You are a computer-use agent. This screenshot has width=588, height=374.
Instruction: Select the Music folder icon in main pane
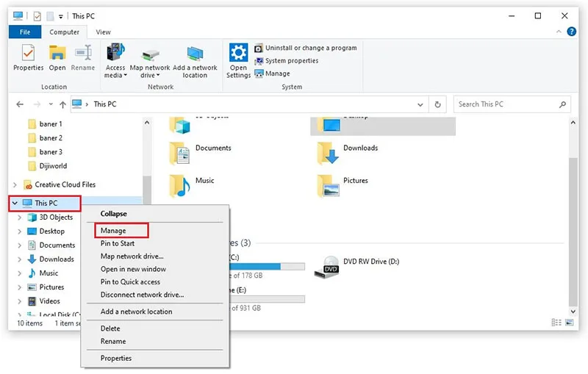(x=179, y=186)
